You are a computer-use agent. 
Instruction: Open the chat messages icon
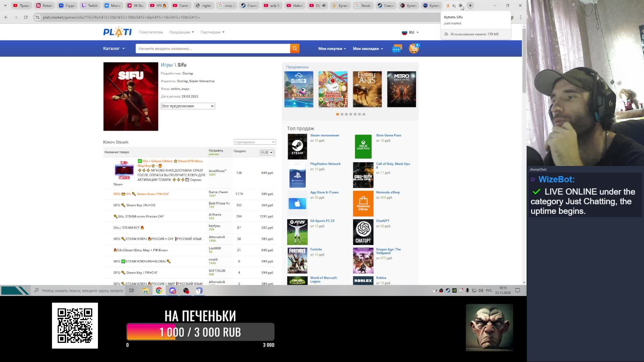coord(397,49)
